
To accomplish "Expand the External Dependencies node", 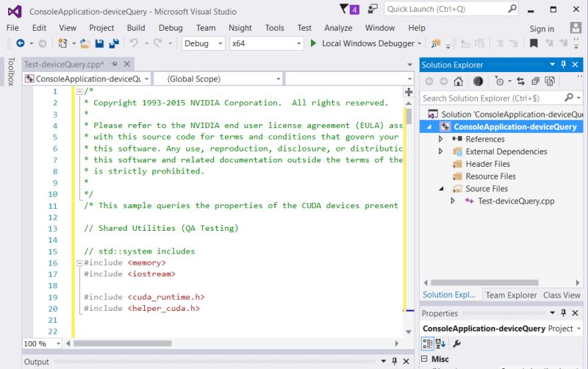I will point(440,151).
